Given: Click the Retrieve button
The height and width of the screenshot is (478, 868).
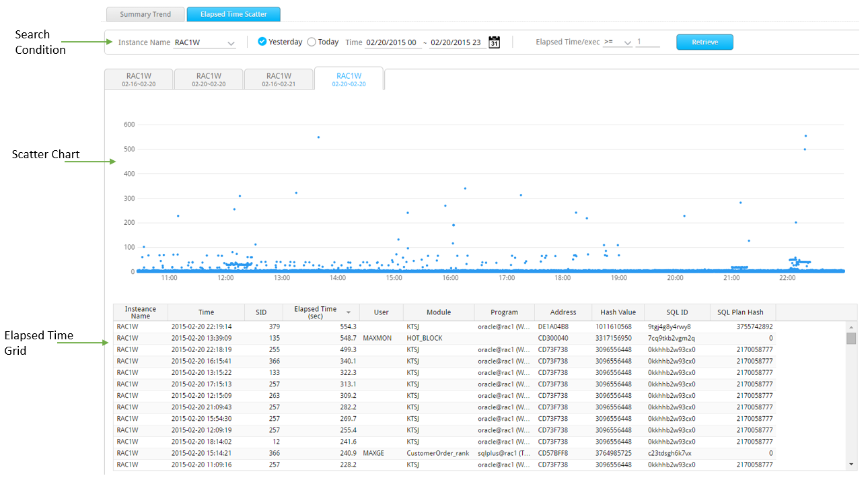Looking at the screenshot, I should pos(704,42).
